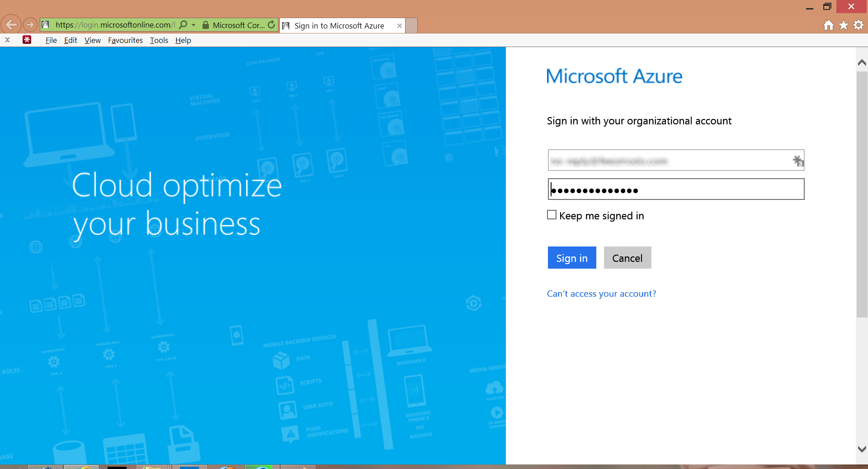Open the View menu
Viewport: 868px width, 469px height.
(93, 40)
